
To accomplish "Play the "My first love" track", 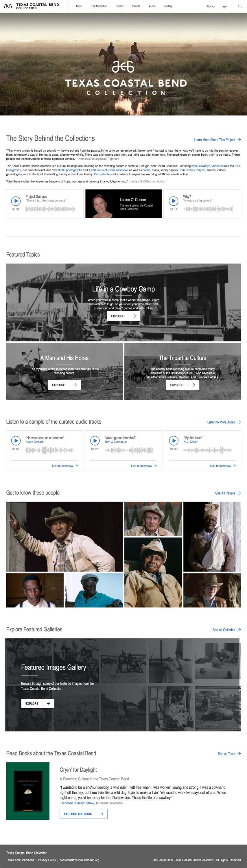I will 174,440.
